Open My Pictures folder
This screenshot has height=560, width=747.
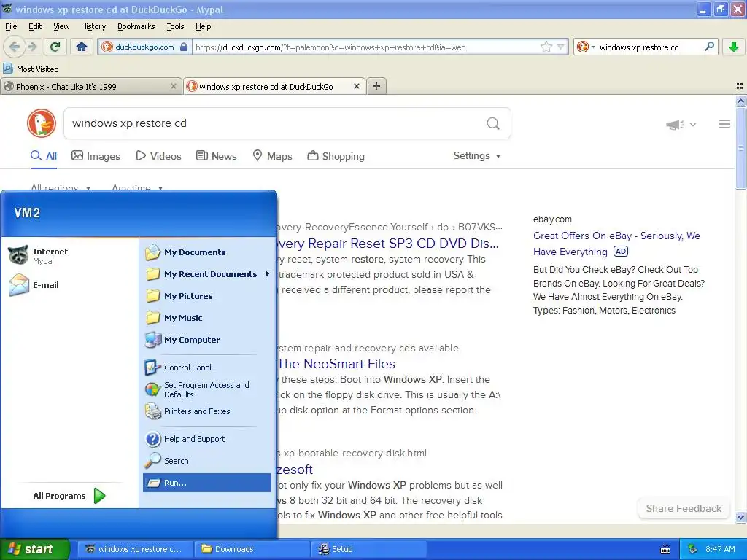point(207,296)
